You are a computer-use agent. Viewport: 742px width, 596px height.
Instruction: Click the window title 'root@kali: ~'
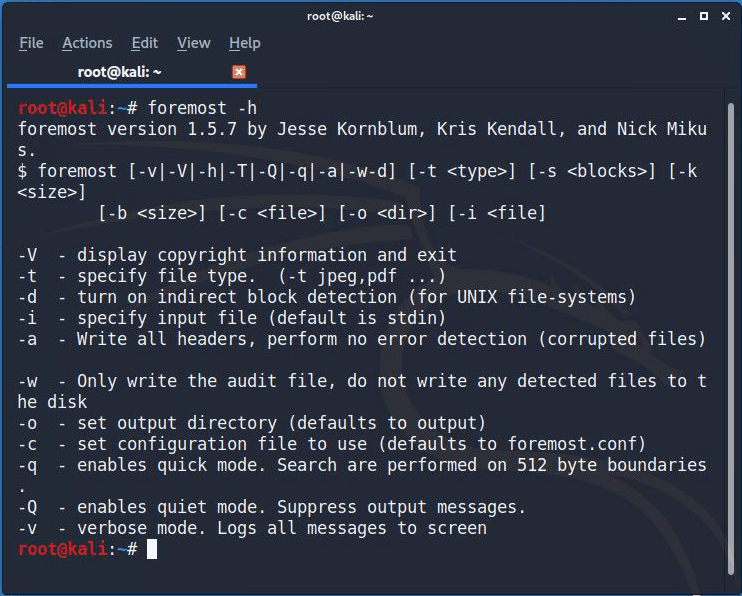pos(340,16)
